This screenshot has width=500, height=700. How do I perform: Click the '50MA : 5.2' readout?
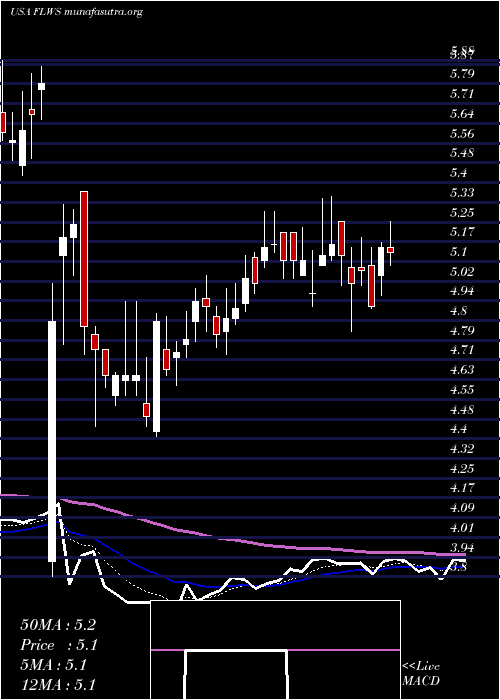(x=58, y=625)
